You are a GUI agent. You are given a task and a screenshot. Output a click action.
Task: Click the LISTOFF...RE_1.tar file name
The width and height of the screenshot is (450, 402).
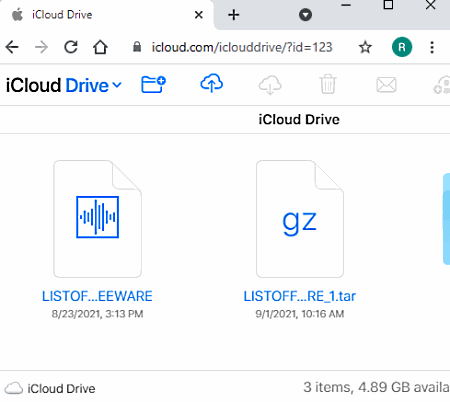click(x=299, y=296)
